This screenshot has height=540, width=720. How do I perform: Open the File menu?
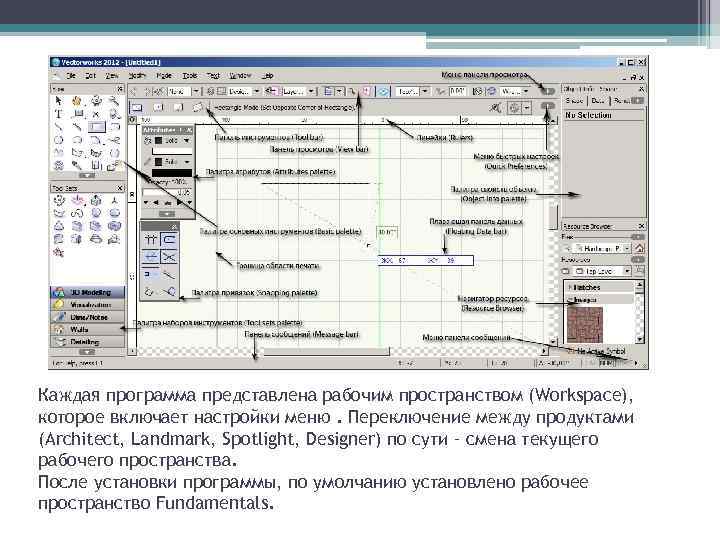(x=72, y=76)
